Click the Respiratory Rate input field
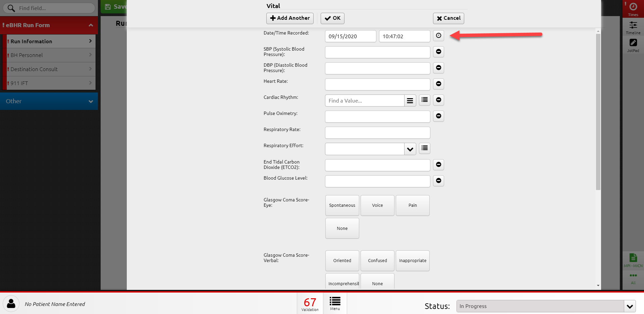 point(377,133)
